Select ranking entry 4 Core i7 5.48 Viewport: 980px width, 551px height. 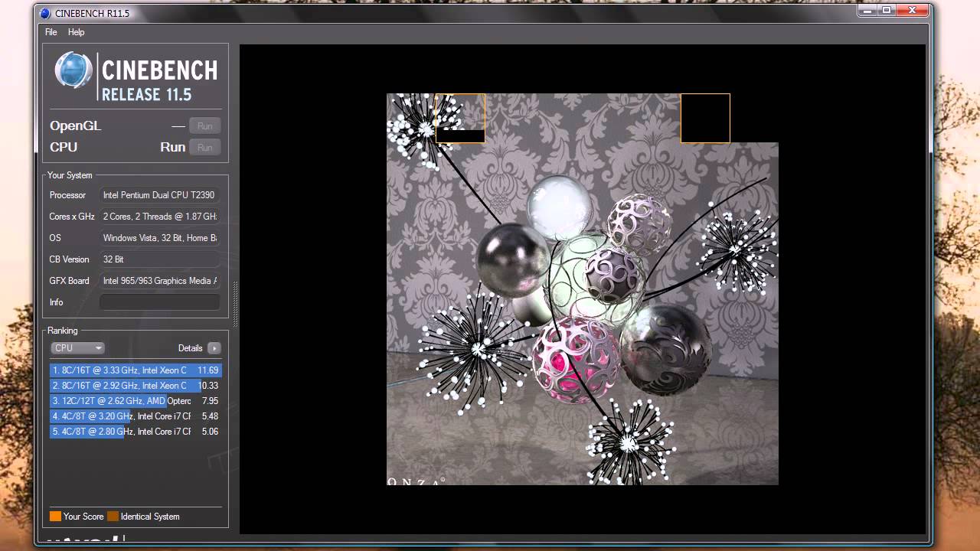coord(136,416)
